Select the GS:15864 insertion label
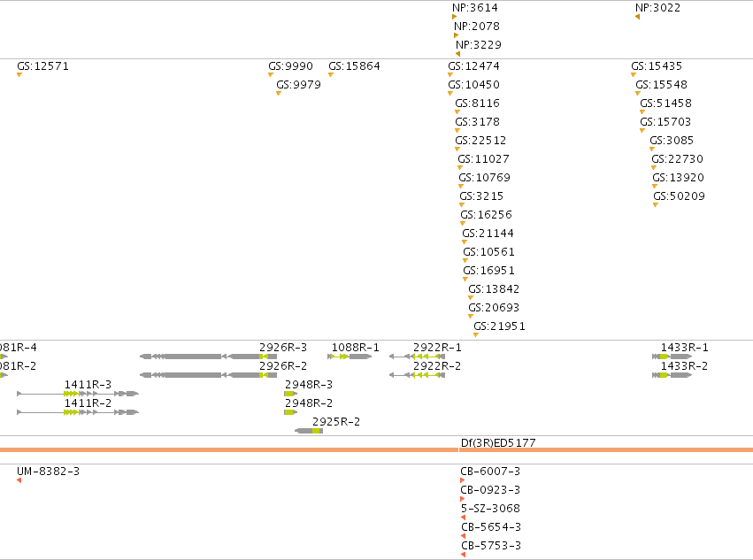This screenshot has height=560, width=753. pyautogui.click(x=355, y=66)
